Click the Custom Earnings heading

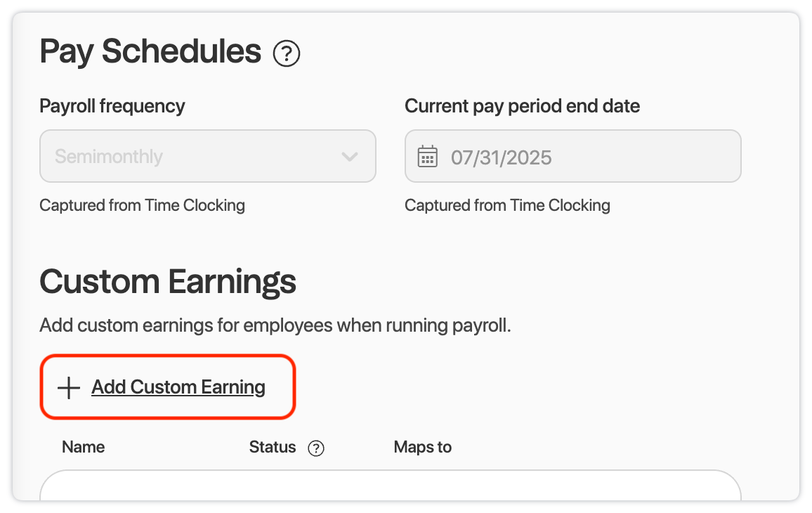[x=168, y=281]
